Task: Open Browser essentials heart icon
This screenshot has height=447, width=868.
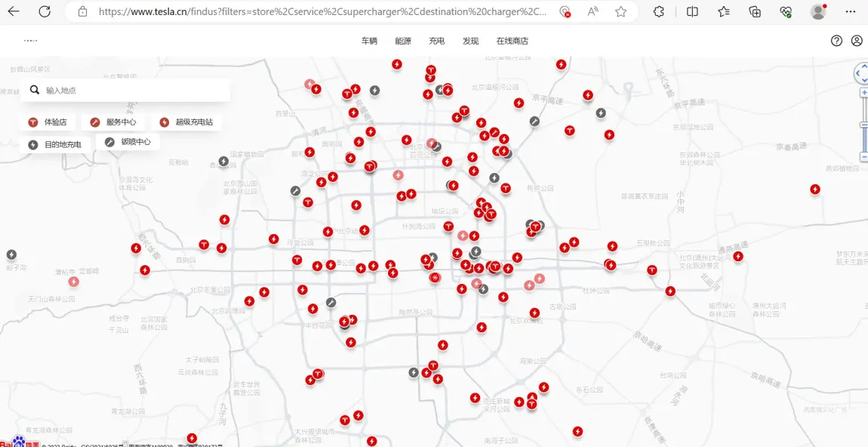Action: point(786,11)
